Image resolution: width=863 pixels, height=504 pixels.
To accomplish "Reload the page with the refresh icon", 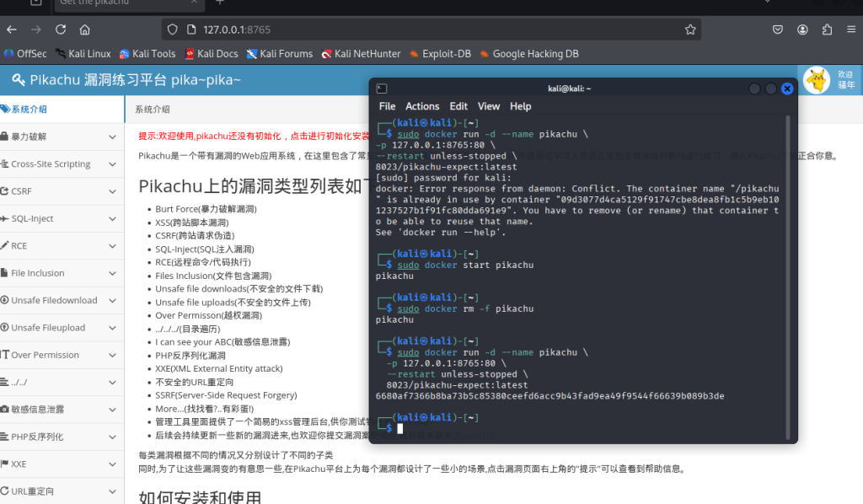I will [60, 29].
